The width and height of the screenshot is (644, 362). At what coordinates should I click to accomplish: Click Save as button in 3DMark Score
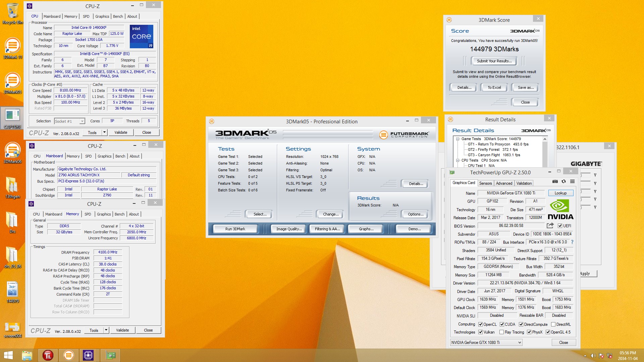tap(526, 87)
